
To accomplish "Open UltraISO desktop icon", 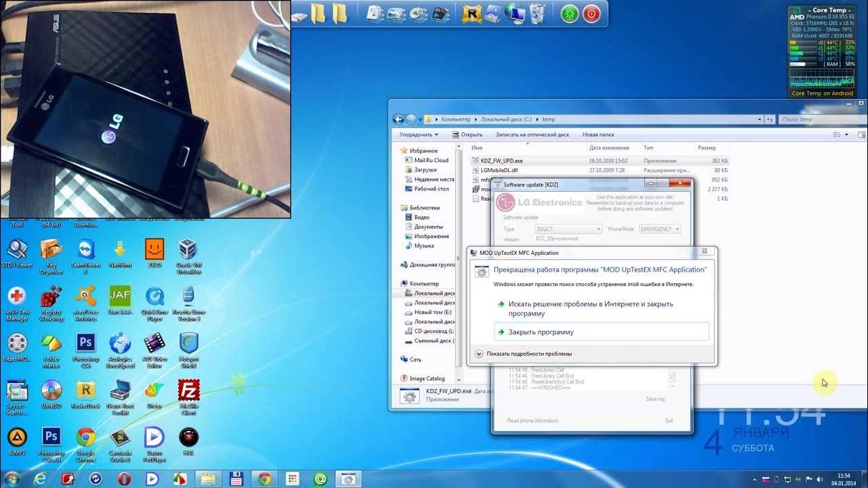I will [x=52, y=394].
